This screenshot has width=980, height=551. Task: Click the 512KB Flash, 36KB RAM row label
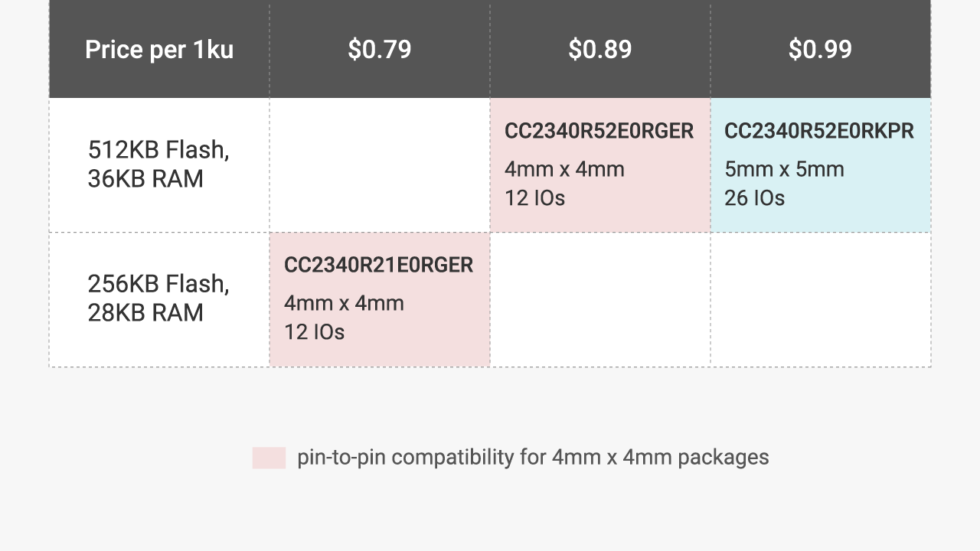(x=158, y=165)
